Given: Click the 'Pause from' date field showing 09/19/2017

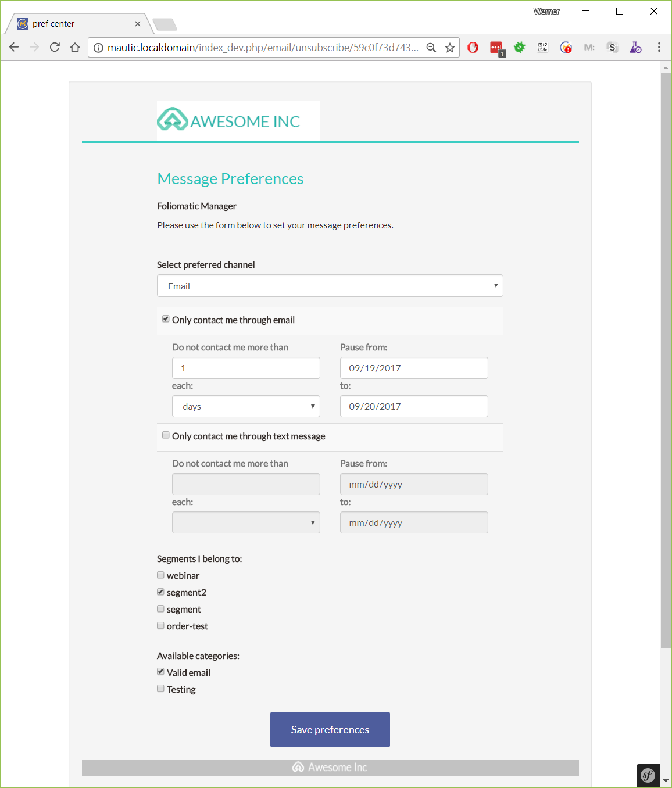Looking at the screenshot, I should [x=413, y=367].
